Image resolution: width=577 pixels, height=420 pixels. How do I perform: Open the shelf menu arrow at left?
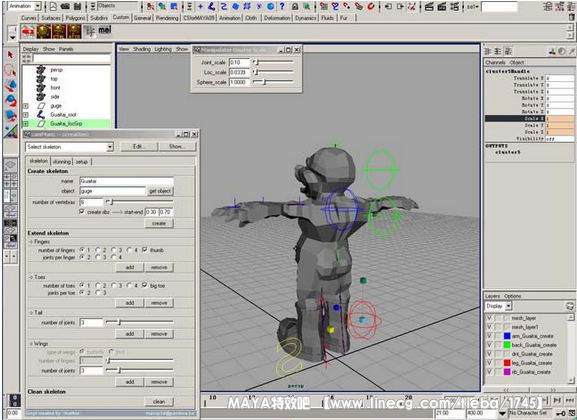(13, 38)
